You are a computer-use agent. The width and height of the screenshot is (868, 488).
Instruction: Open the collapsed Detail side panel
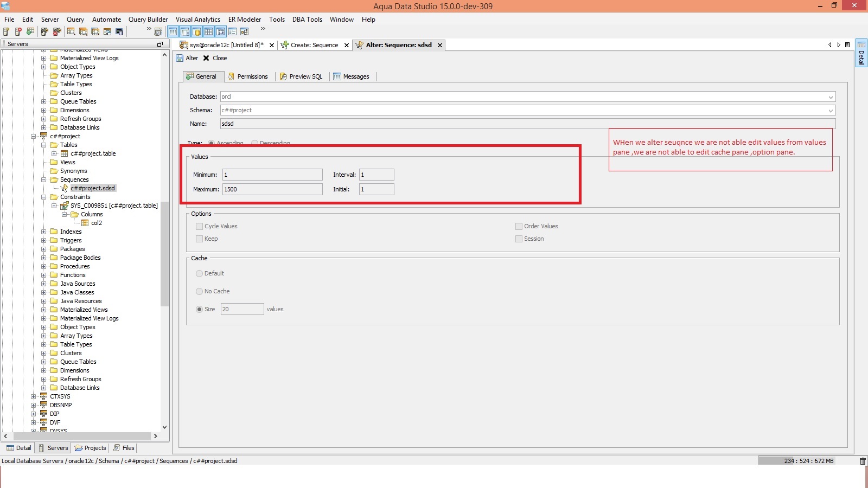click(x=861, y=53)
